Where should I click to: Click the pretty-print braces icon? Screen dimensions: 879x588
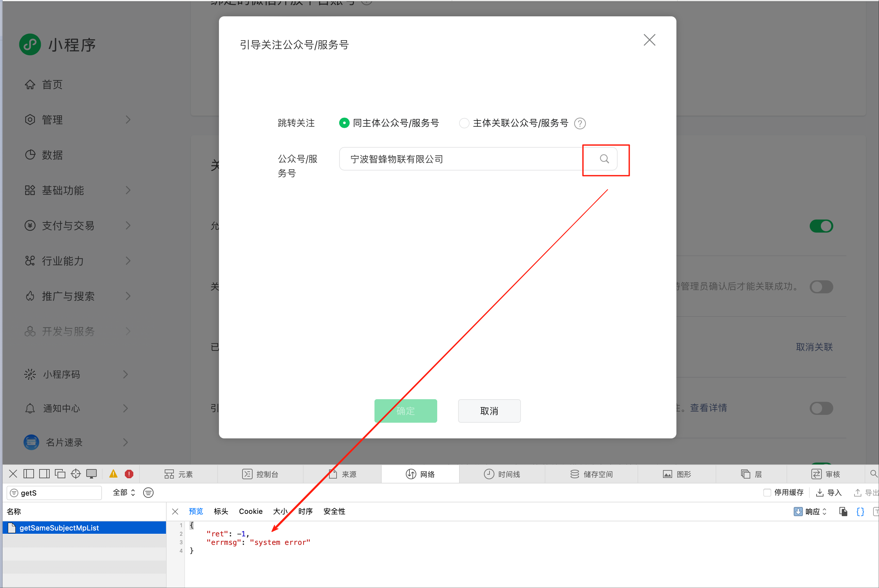[x=860, y=512]
